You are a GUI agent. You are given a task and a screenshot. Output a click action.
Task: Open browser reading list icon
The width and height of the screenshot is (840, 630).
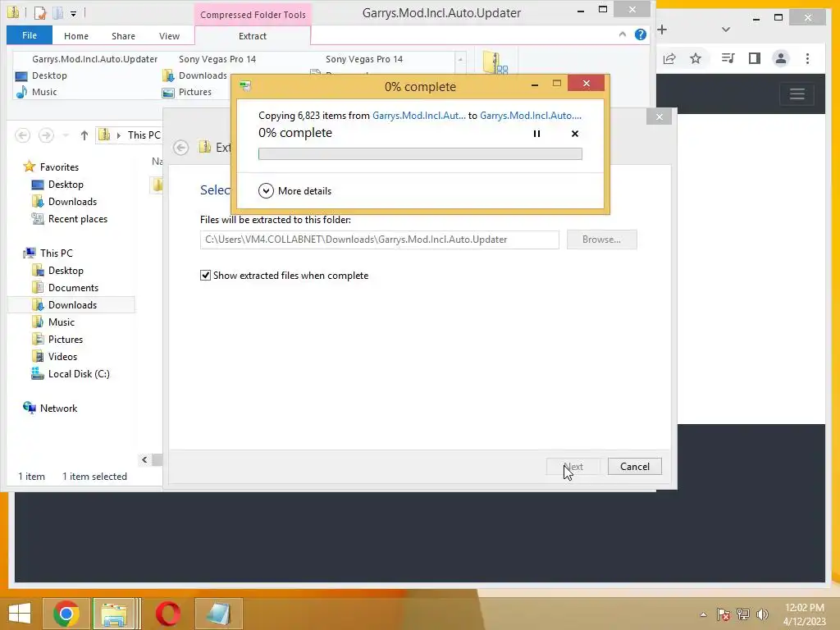coord(728,58)
